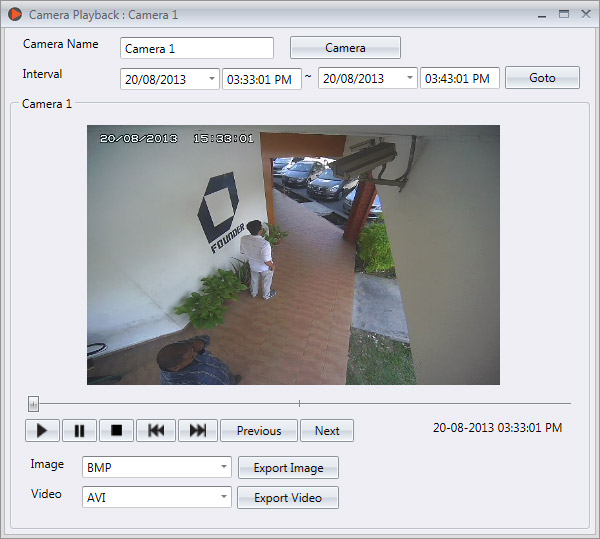Viewport: 600px width, 539px height.
Task: Stop the video playback
Action: (116, 431)
